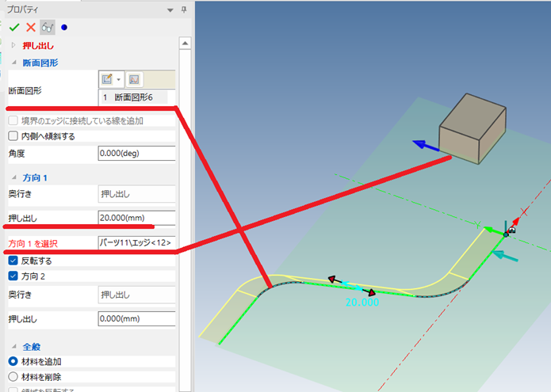551x392 pixels.
Task: Click the sketch edit icon beside 断面図形
Action: pyautogui.click(x=109, y=79)
